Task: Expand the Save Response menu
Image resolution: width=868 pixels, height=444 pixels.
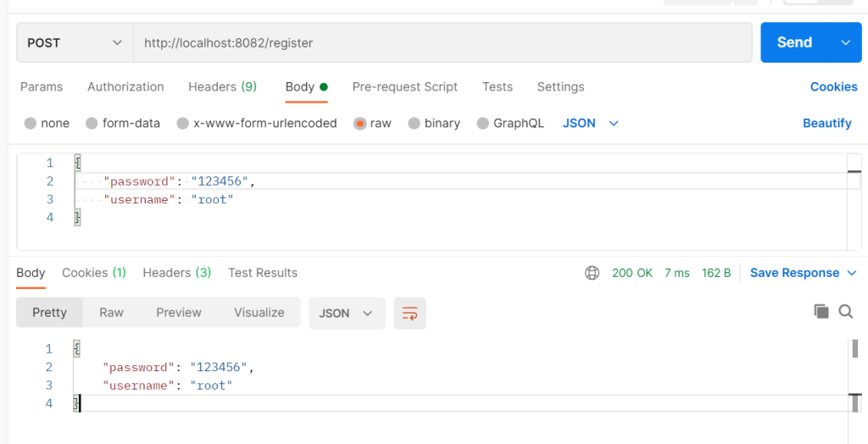Action: click(x=851, y=273)
